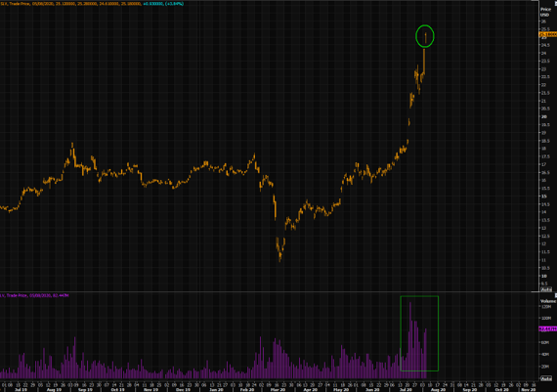The height and width of the screenshot is (392, 557).
Task: Select the green circle annotation around the latest candle
Action: (x=425, y=36)
